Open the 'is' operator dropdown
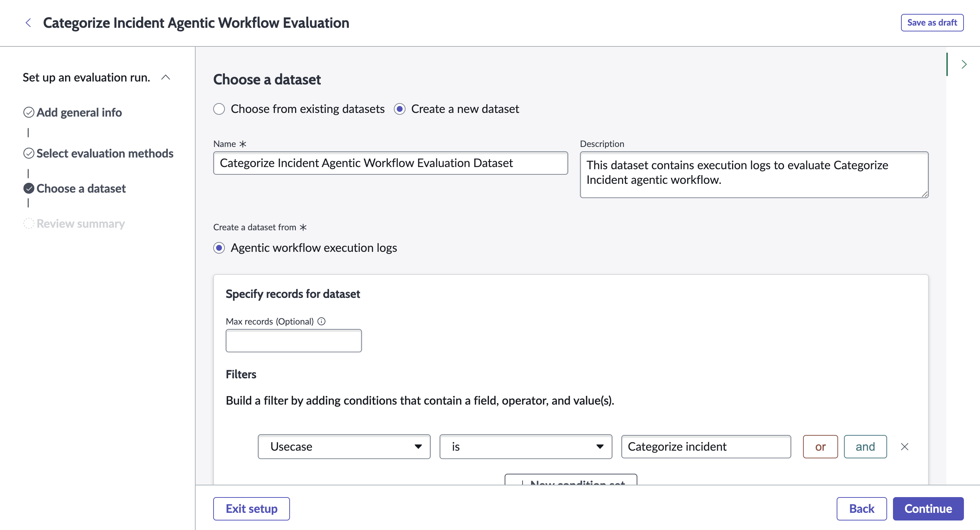The height and width of the screenshot is (530, 980). pos(525,446)
